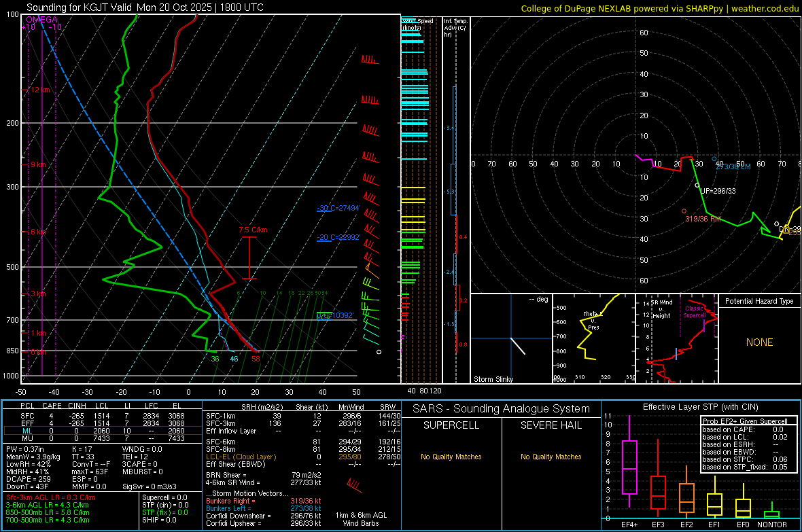Image resolution: width=802 pixels, height=532 pixels.
Task: Select the 7.5 C/km lapse rate label
Action: point(254,230)
